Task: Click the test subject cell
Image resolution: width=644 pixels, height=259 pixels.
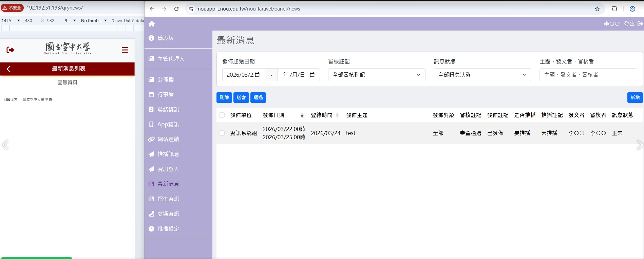Action: click(351, 133)
